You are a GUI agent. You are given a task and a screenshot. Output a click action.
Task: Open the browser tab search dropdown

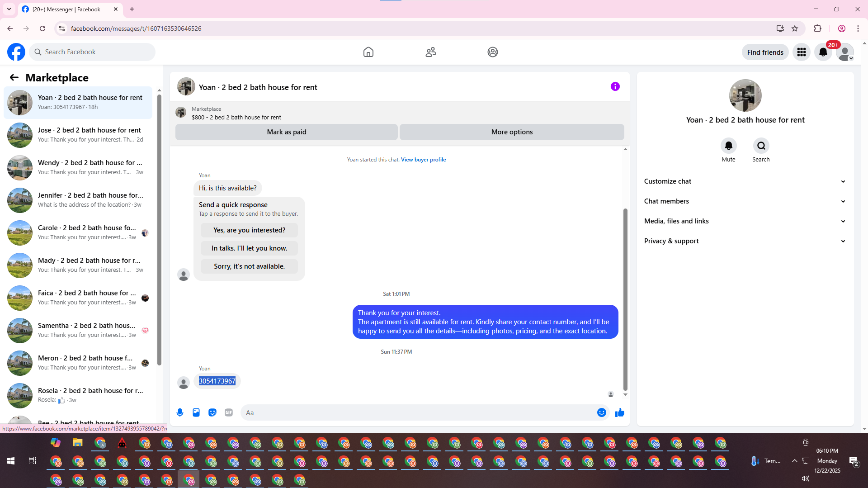(9, 9)
